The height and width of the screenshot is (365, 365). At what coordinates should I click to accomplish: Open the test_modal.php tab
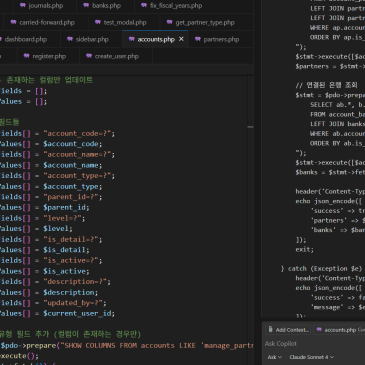(x=125, y=22)
